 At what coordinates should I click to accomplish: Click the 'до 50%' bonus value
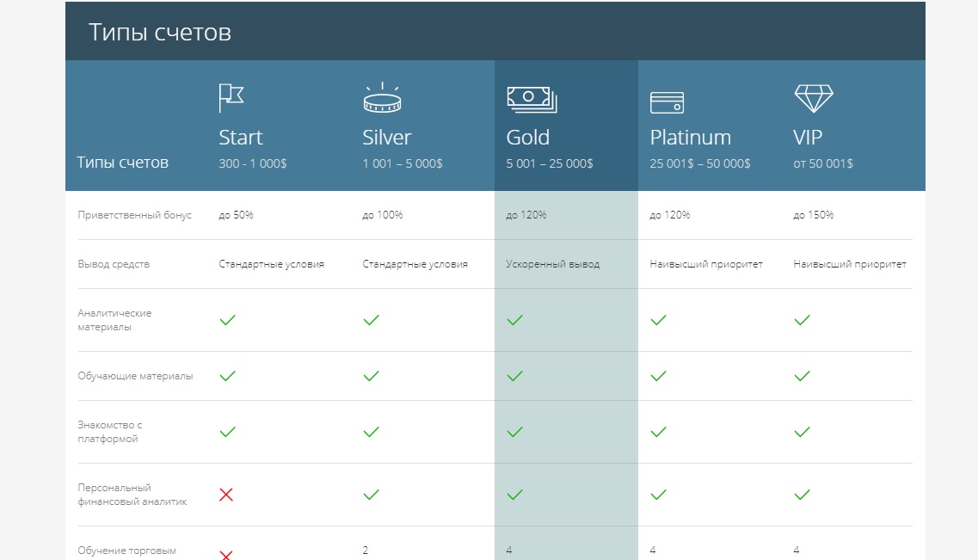coord(236,214)
